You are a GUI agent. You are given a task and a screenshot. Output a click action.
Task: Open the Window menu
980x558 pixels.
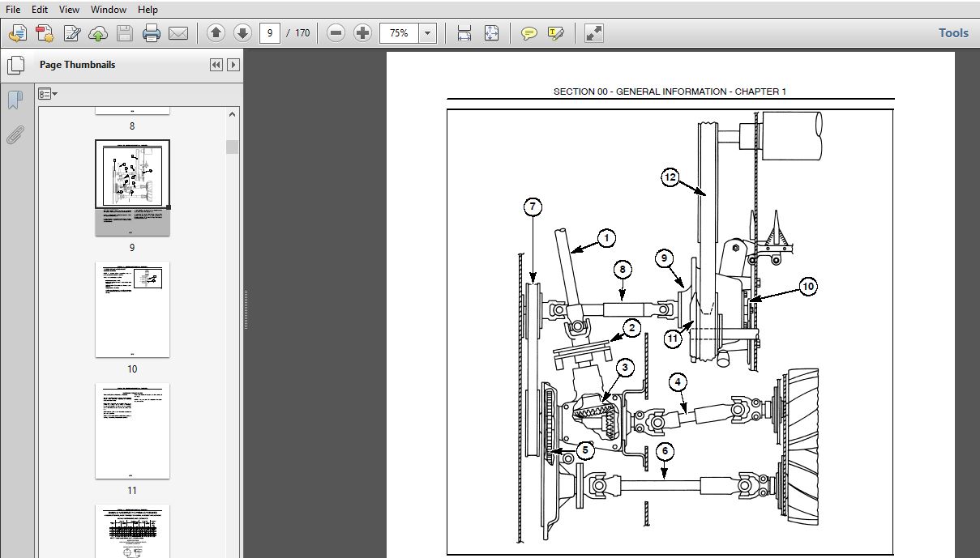[x=109, y=10]
